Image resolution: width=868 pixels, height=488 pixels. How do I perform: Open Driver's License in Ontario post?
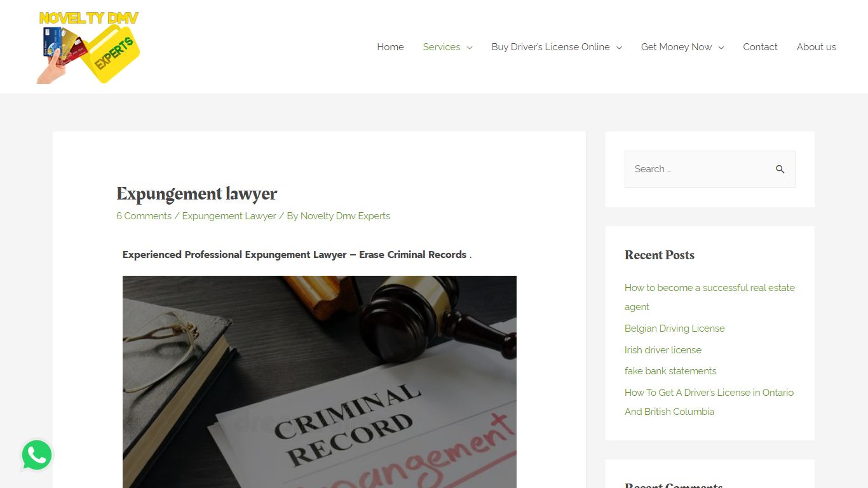pyautogui.click(x=709, y=402)
